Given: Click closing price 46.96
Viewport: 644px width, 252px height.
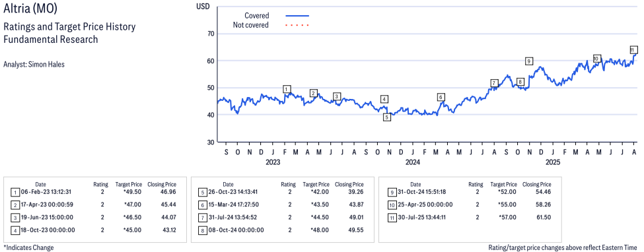Looking at the screenshot, I should (x=168, y=192).
